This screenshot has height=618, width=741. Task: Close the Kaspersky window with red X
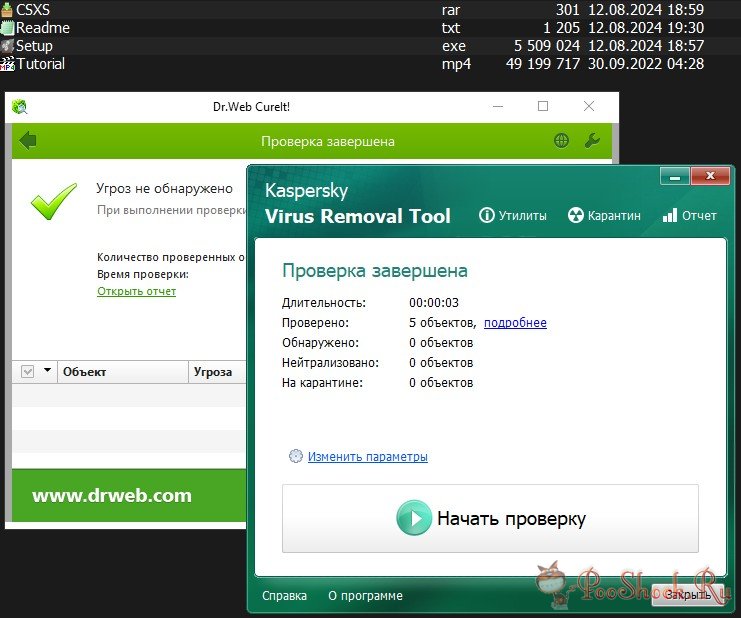[710, 176]
